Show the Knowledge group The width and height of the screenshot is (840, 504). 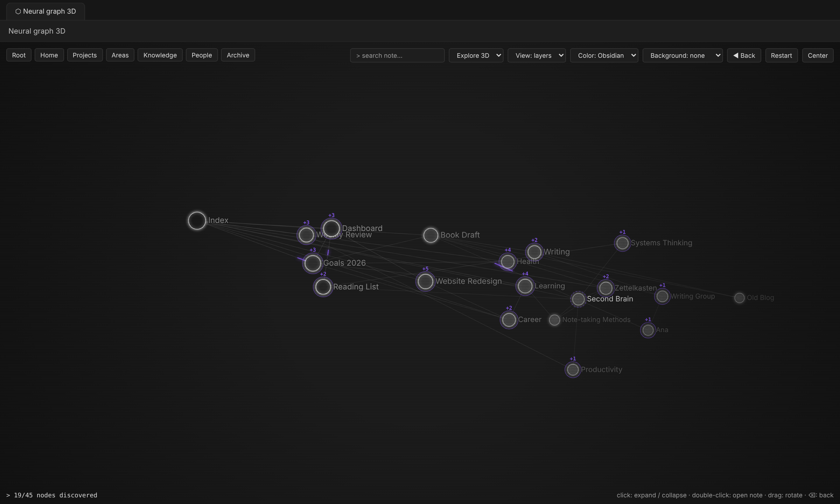coord(160,55)
